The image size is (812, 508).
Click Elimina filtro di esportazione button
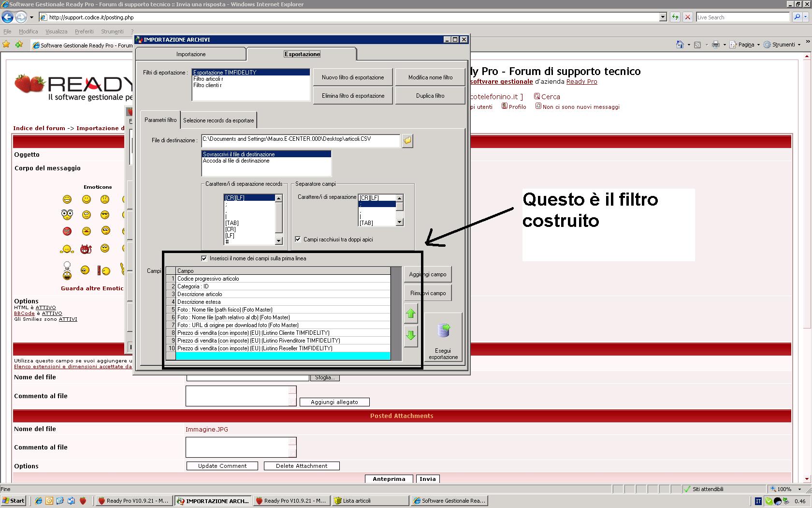[x=353, y=96]
